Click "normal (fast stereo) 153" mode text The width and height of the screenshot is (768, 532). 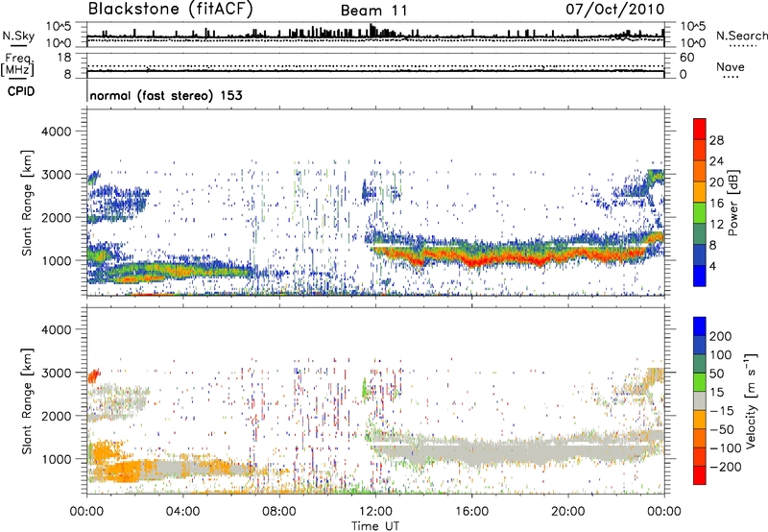166,95
